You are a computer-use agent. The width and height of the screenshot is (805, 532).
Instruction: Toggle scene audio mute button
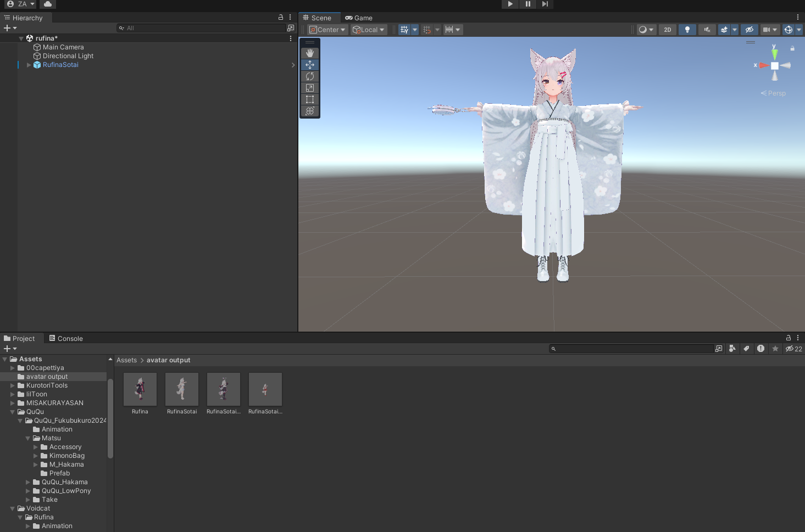pos(707,30)
